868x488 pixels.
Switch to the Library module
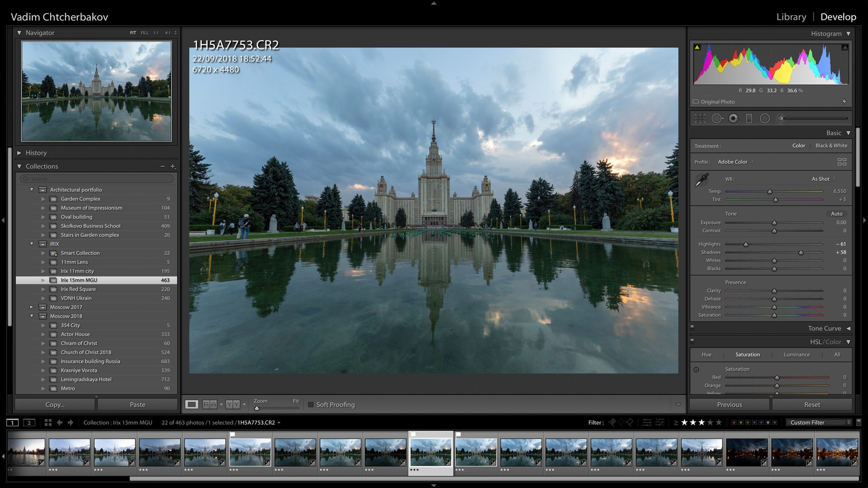point(790,17)
